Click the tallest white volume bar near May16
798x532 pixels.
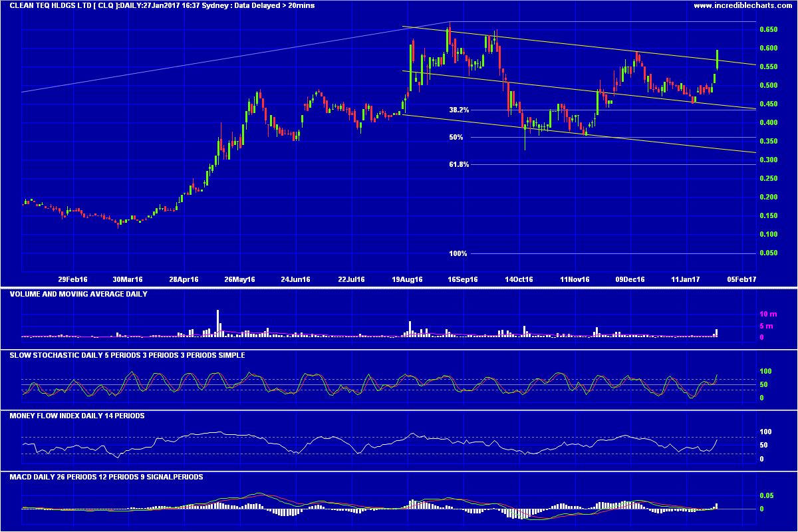tap(217, 323)
